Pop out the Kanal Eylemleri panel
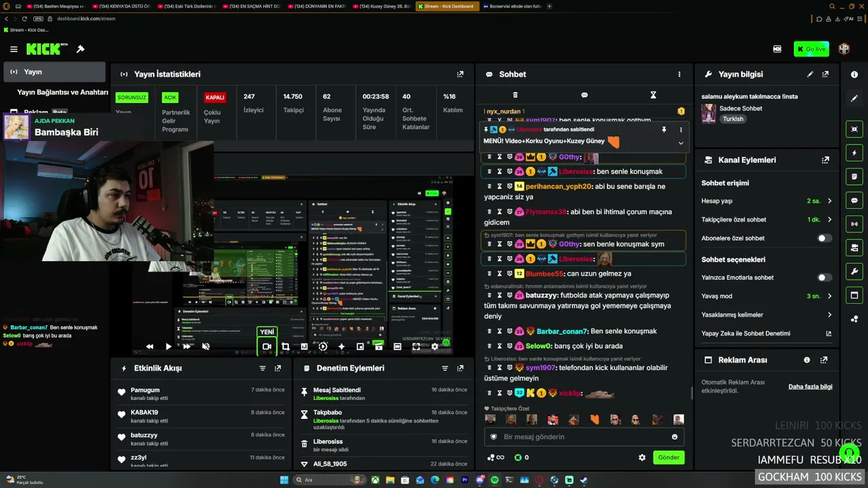Image resolution: width=868 pixels, height=488 pixels. coord(825,160)
